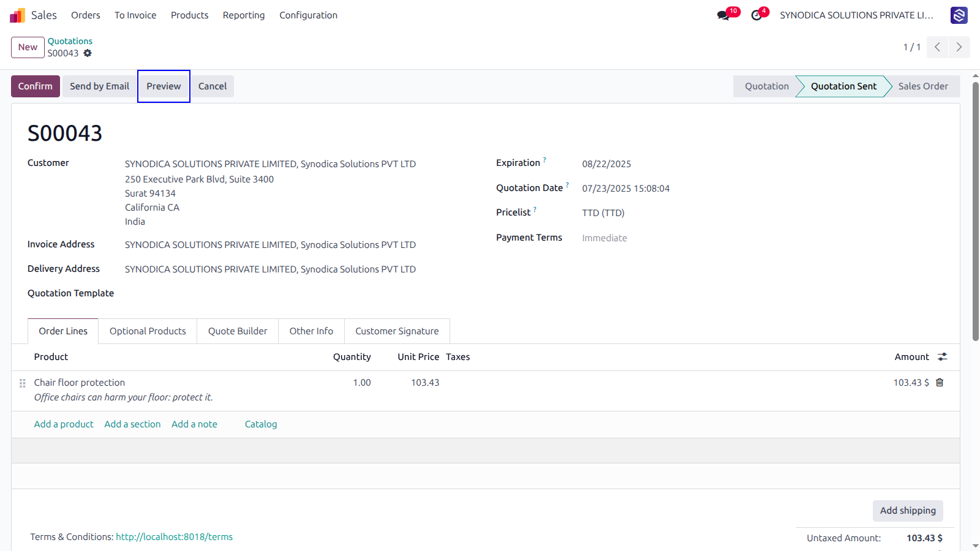
Task: Create a New quotation
Action: [28, 47]
